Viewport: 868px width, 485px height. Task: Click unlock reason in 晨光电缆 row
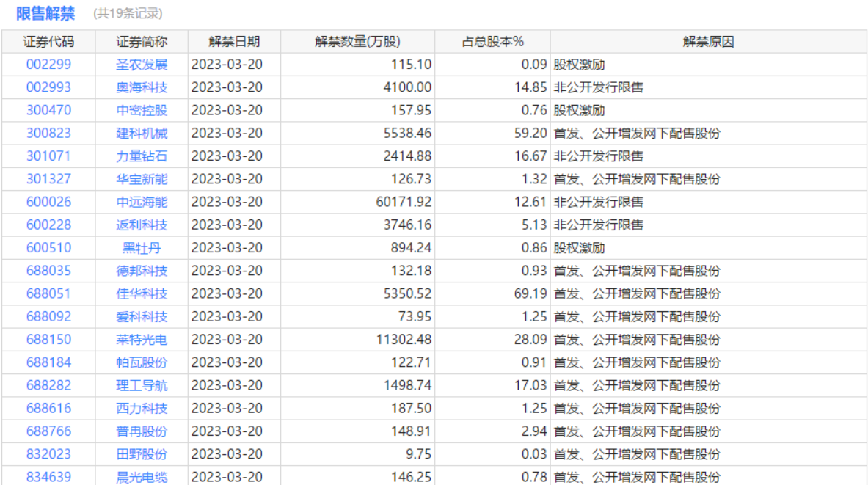pyautogui.click(x=637, y=477)
